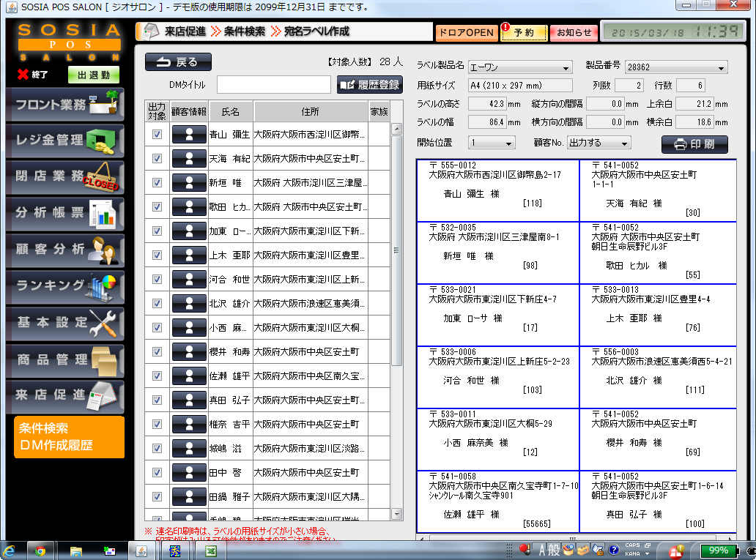Viewport: 756px width, 560px height.
Task: Open 分析帳票 report menu
Action: tap(64, 213)
